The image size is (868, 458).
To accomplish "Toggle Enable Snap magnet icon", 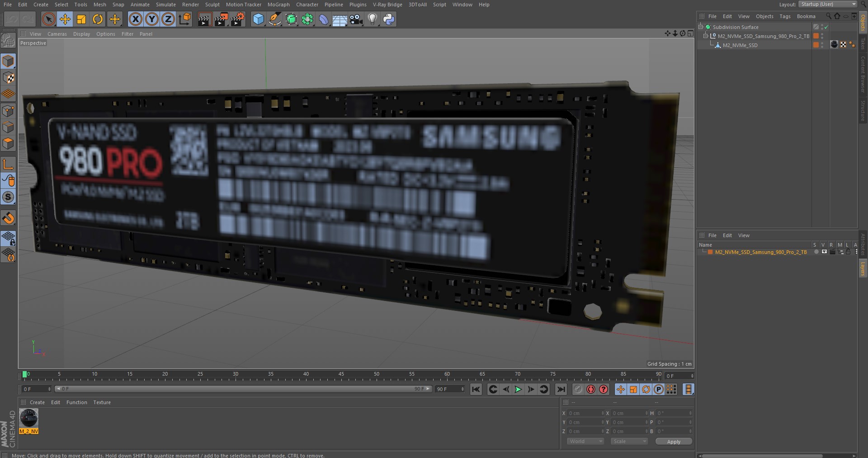I will pyautogui.click(x=8, y=219).
